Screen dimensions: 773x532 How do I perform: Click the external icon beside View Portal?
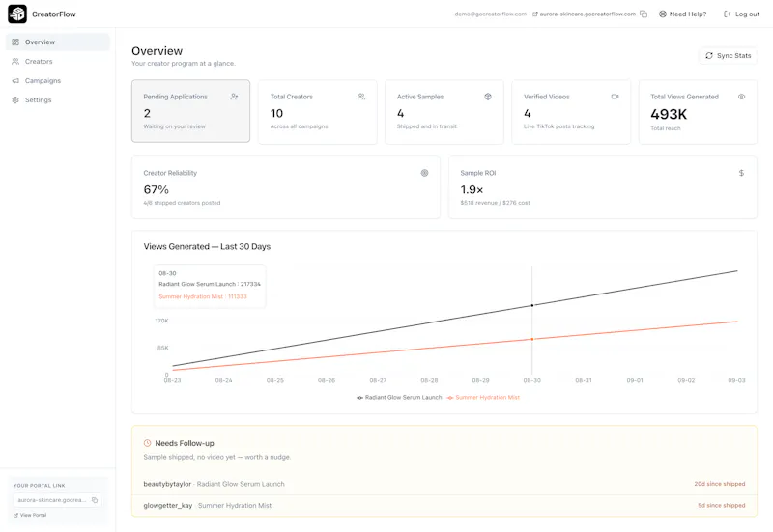click(x=15, y=515)
